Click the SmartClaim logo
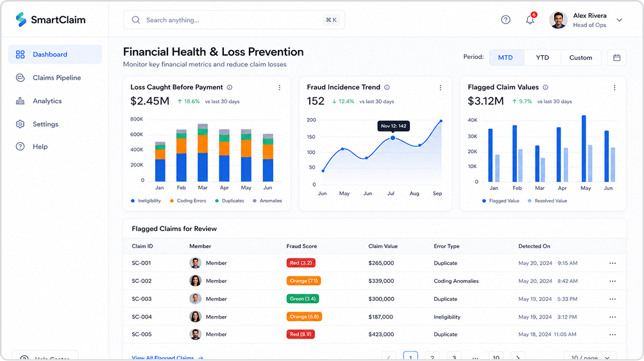The height and width of the screenshot is (361, 644). [51, 20]
